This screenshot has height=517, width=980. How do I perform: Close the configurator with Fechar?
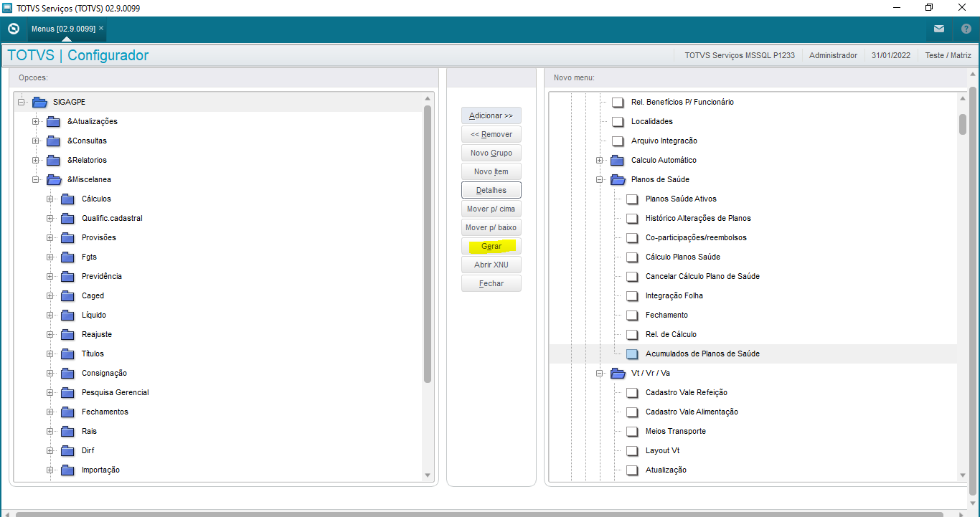pos(491,283)
